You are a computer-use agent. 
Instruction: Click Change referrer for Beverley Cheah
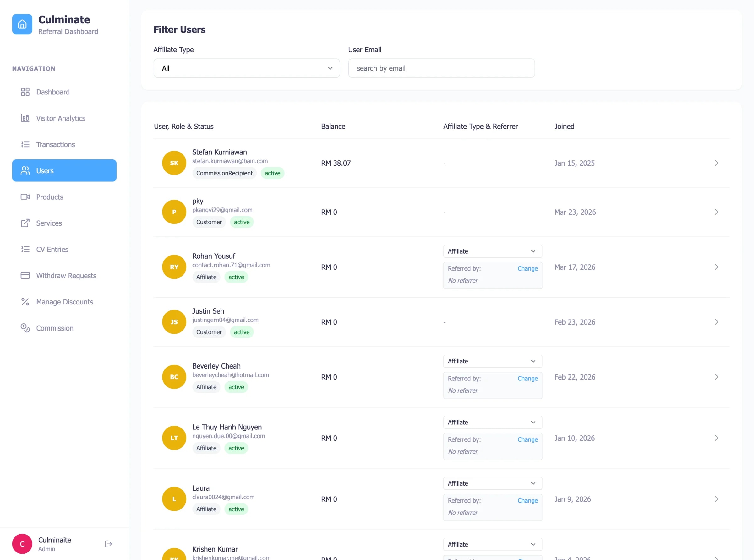[527, 378]
